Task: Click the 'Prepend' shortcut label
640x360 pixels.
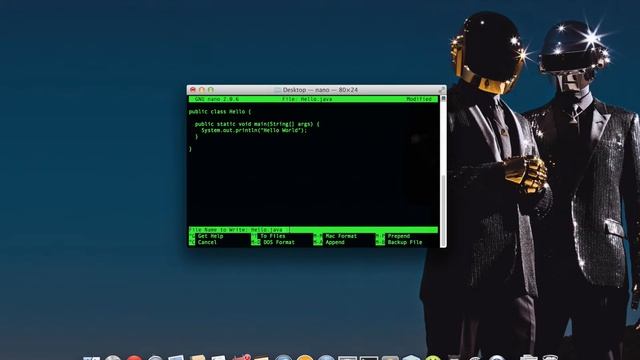Action: pyautogui.click(x=399, y=236)
